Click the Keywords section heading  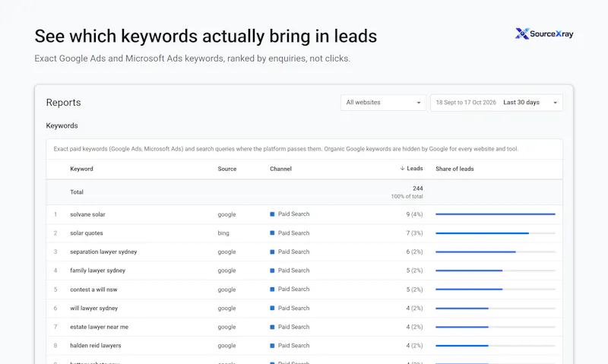click(x=62, y=125)
